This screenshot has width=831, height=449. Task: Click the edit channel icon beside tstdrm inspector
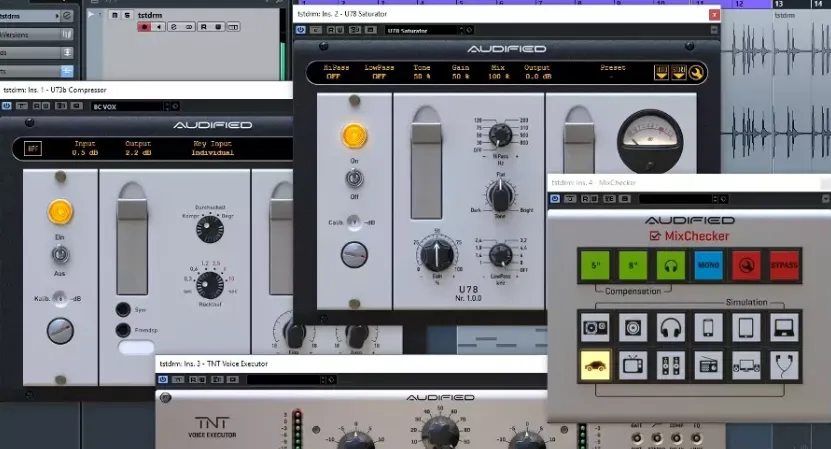(x=67, y=16)
